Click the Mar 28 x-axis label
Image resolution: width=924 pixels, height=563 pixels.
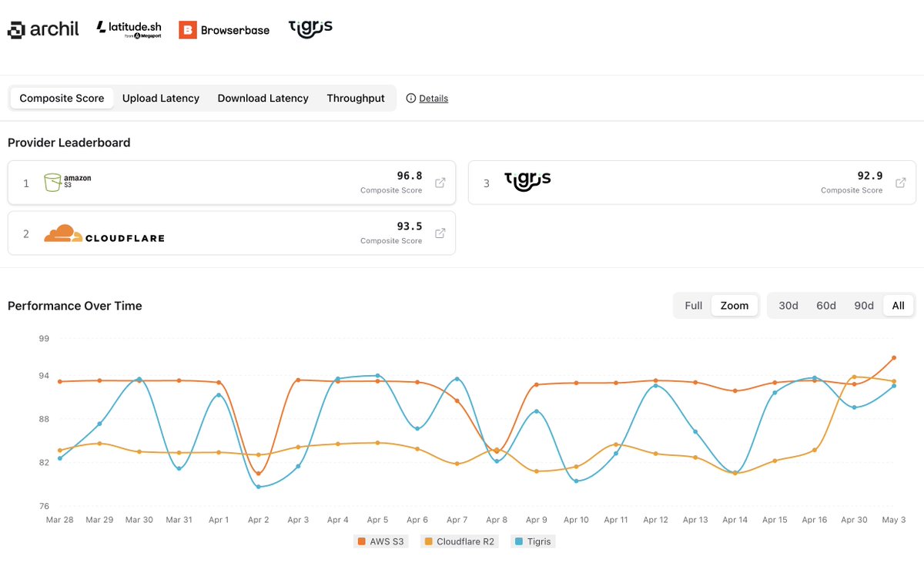pyautogui.click(x=60, y=520)
